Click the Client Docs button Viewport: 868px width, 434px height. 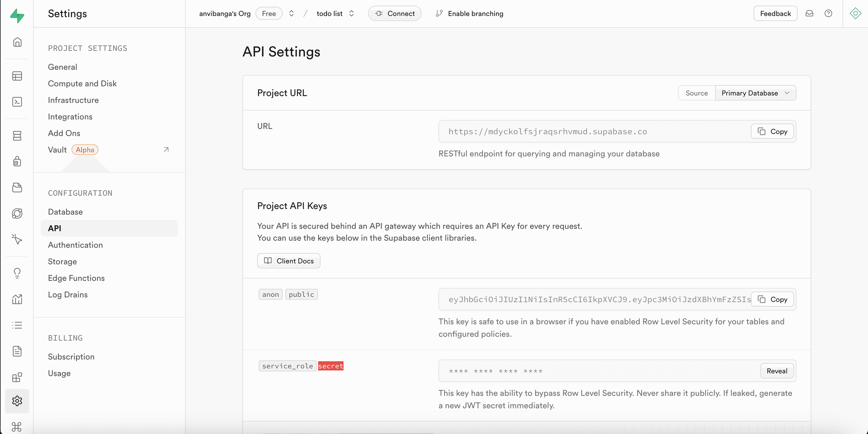(289, 260)
